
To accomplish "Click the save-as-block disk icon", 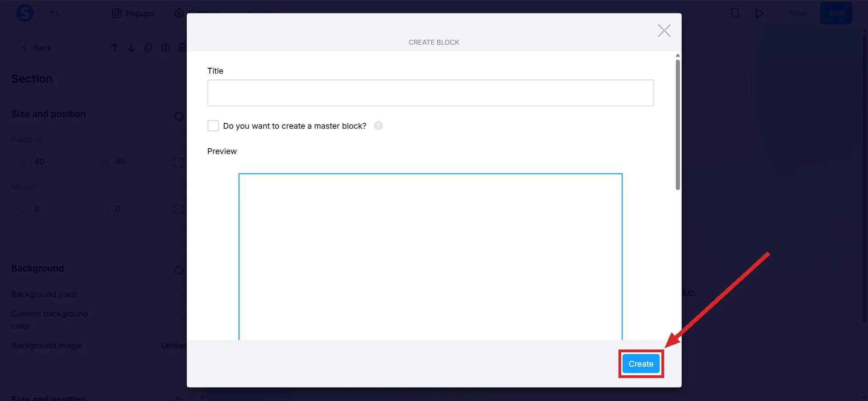I will point(165,48).
